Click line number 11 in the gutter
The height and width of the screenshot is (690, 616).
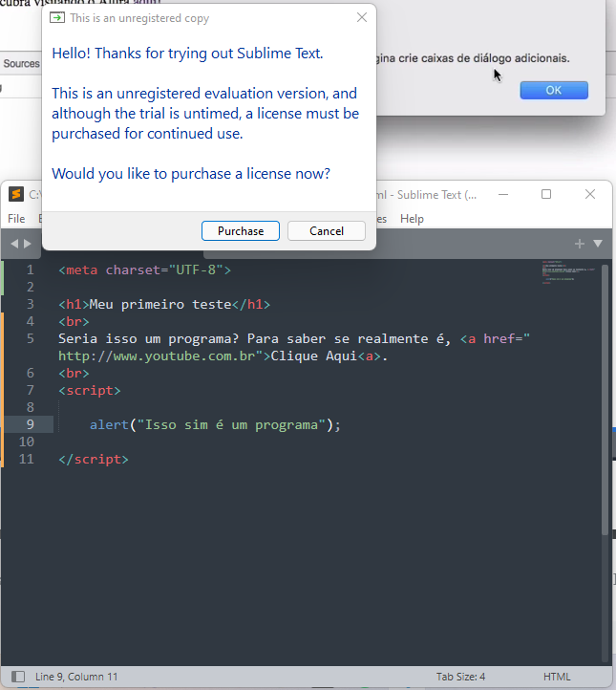tap(26, 459)
